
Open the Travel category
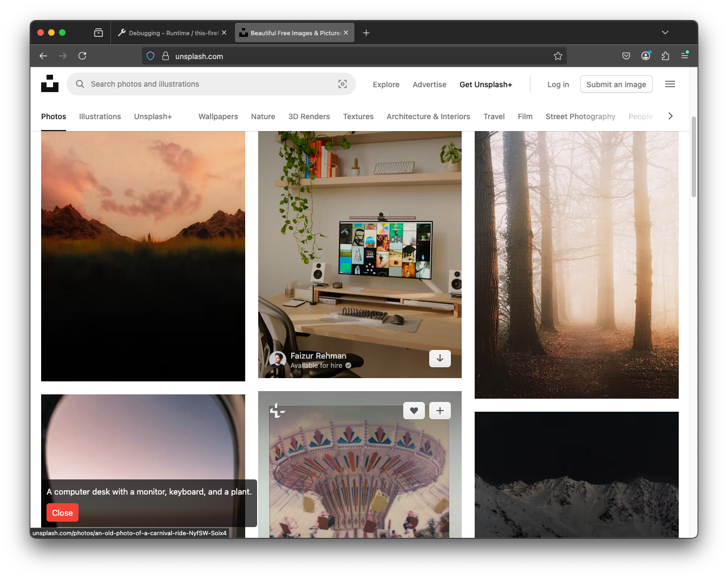pos(494,116)
